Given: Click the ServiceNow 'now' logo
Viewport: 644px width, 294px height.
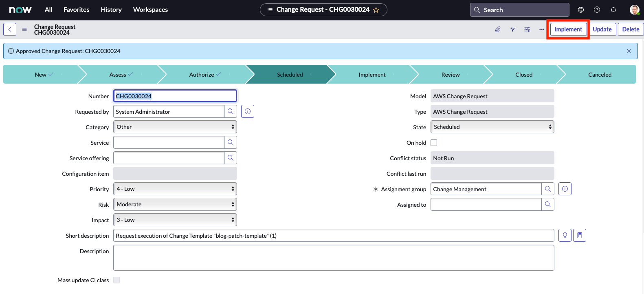Looking at the screenshot, I should tap(20, 10).
